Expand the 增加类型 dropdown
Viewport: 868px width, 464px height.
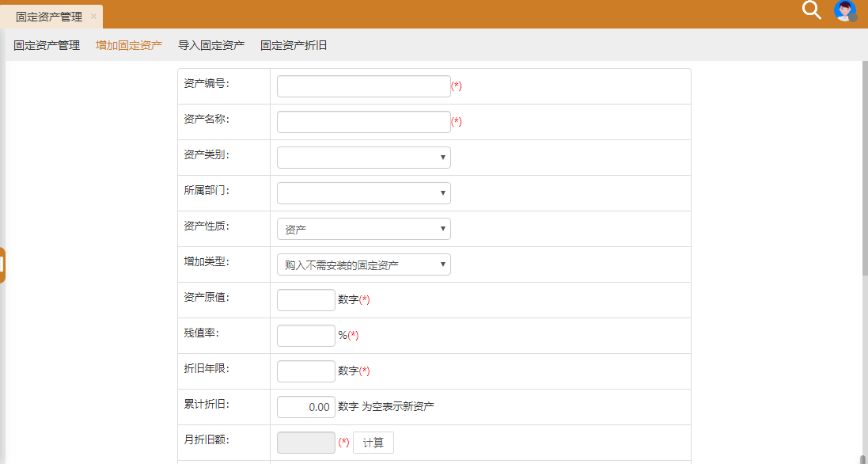tap(363, 264)
